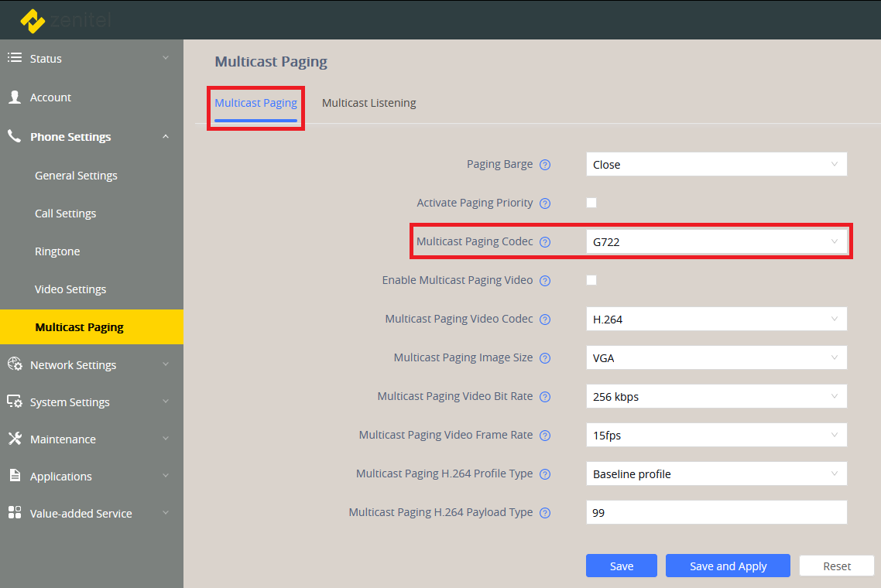This screenshot has height=588, width=881.
Task: Click the Save and Apply button
Action: click(x=728, y=566)
